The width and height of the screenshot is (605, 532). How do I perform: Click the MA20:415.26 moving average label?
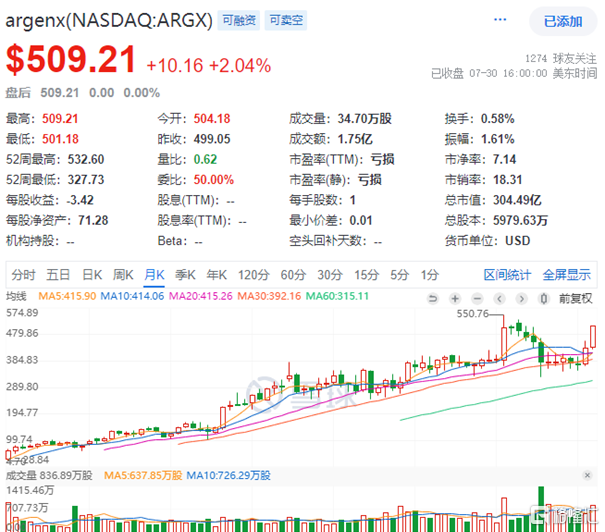click(x=201, y=296)
